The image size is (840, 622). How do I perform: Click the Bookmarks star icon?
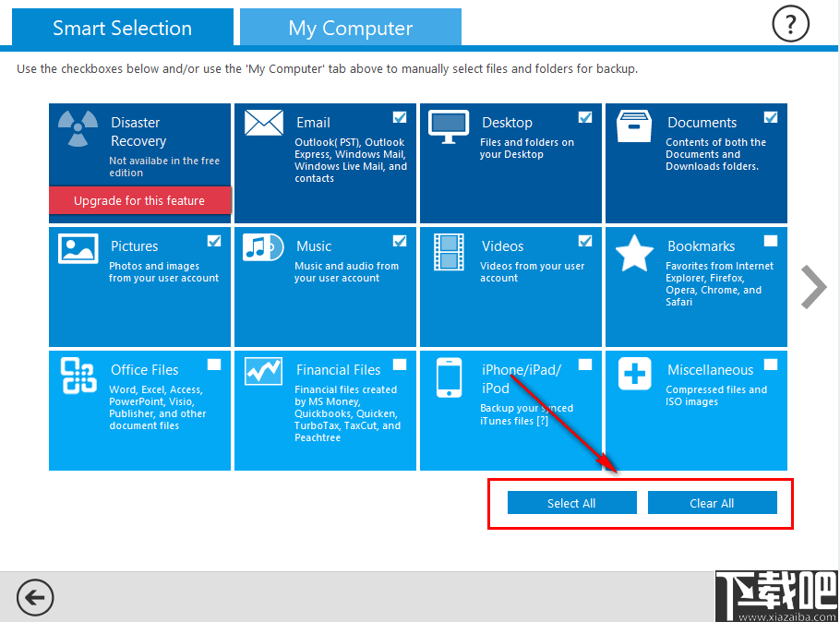[634, 253]
